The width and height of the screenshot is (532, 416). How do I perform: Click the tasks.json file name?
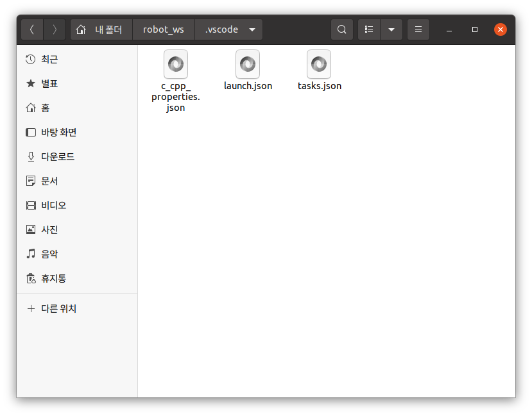tap(320, 86)
